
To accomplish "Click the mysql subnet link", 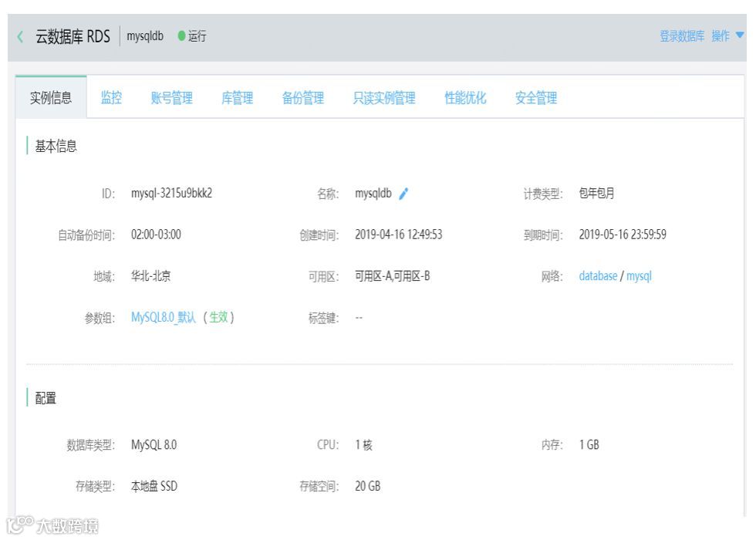I will pos(639,276).
